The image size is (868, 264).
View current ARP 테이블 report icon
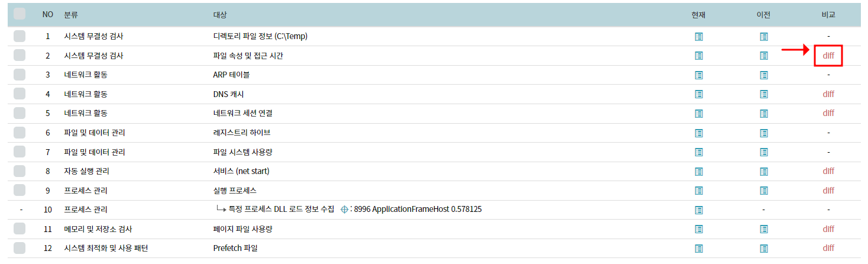tap(699, 75)
